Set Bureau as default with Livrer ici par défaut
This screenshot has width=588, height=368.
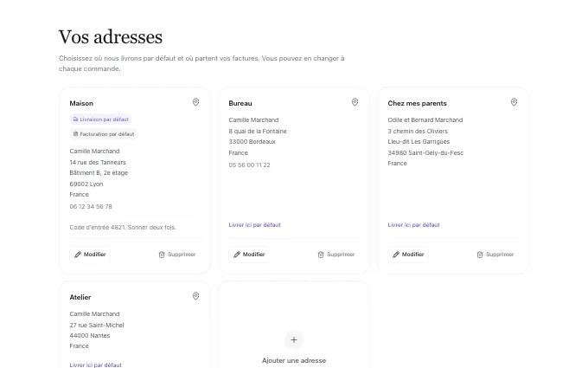tap(254, 225)
